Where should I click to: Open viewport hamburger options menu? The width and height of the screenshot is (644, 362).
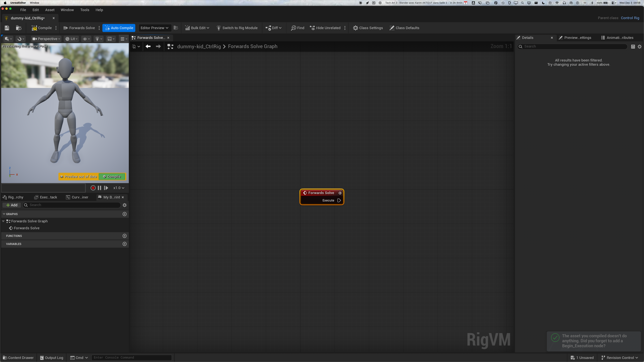coord(124,39)
